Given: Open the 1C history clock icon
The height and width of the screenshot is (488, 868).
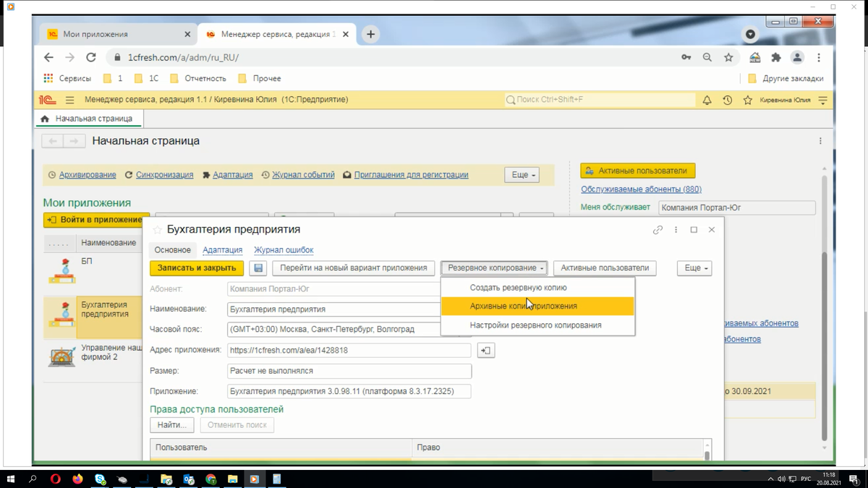Looking at the screenshot, I should [727, 100].
